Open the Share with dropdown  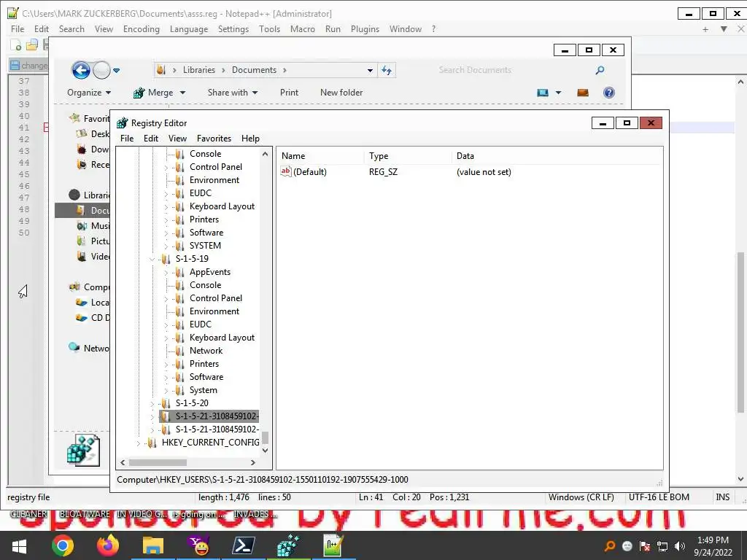click(233, 93)
